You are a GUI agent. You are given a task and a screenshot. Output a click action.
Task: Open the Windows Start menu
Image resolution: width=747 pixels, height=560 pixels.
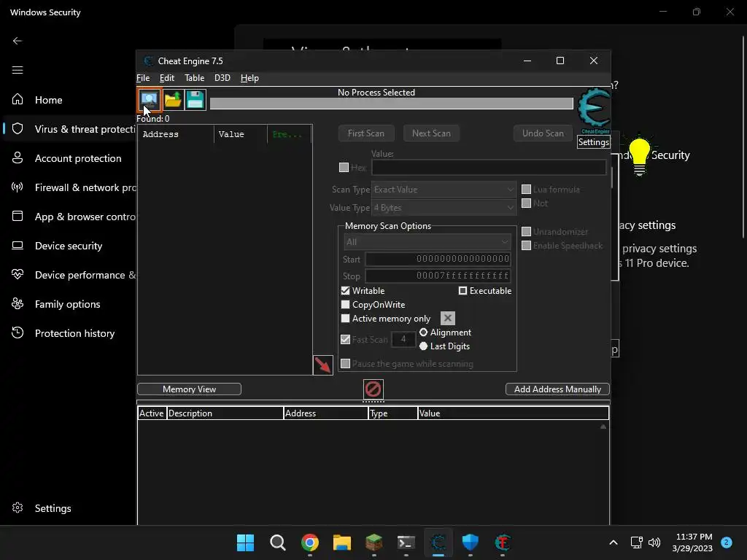[245, 542]
